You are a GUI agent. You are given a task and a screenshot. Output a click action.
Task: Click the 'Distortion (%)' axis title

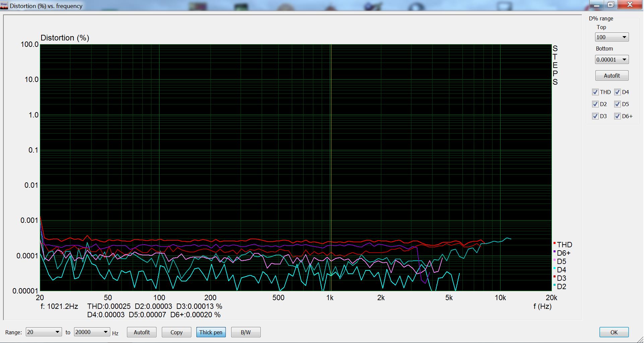pyautogui.click(x=65, y=38)
